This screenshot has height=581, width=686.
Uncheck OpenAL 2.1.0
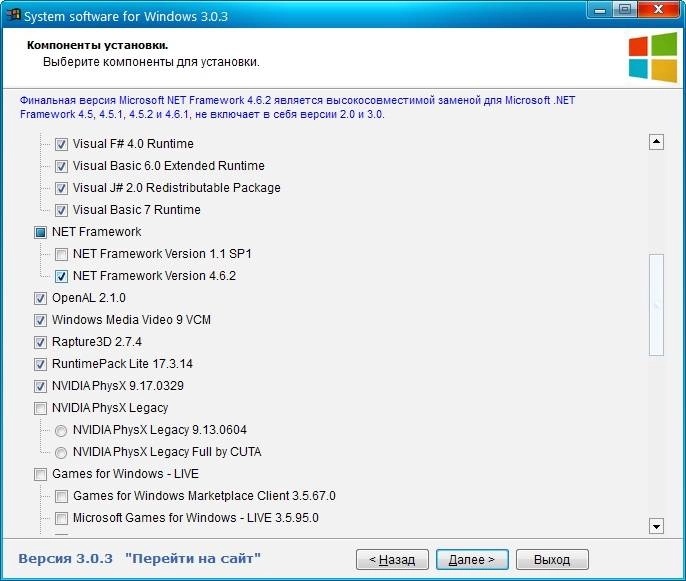40,298
